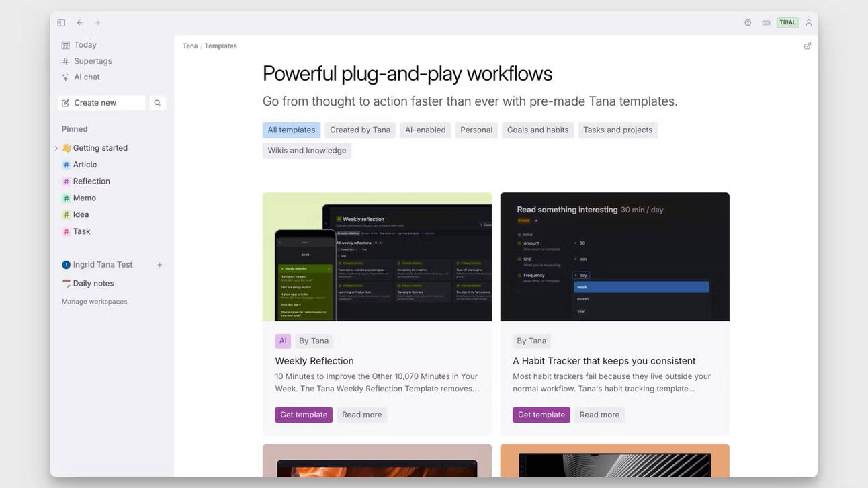Click the blue Article tag icon
Screen dimensions: 868x488
[x=66, y=165]
